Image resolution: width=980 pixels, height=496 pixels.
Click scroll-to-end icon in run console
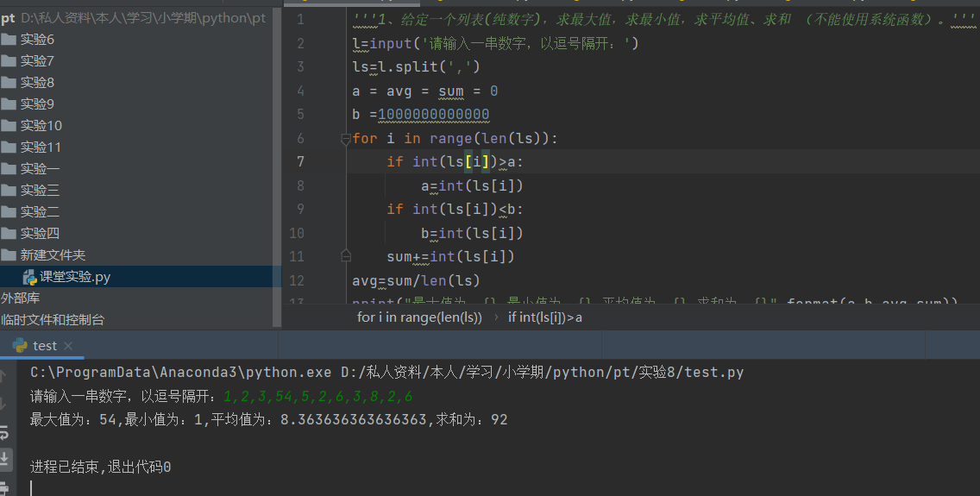click(3, 458)
